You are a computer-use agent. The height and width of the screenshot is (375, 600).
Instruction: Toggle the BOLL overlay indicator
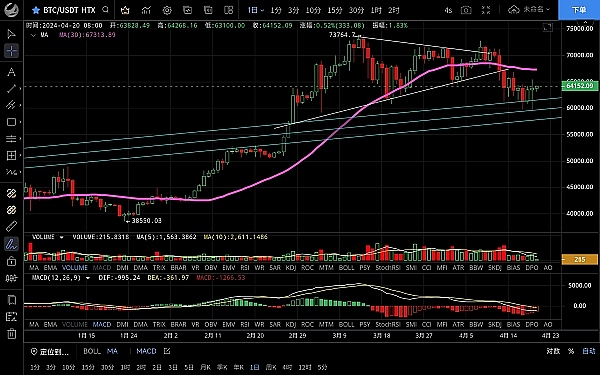point(92,351)
